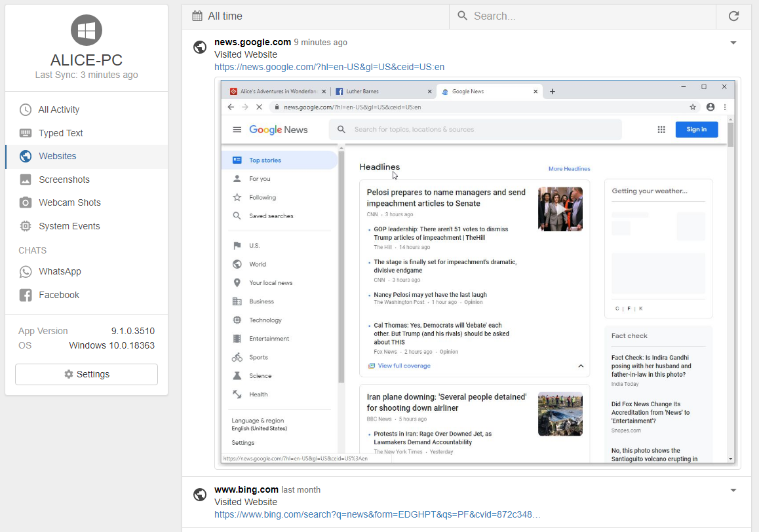Expand the news.google.com entry arrow
Viewport: 759px width, 532px height.
(x=733, y=43)
